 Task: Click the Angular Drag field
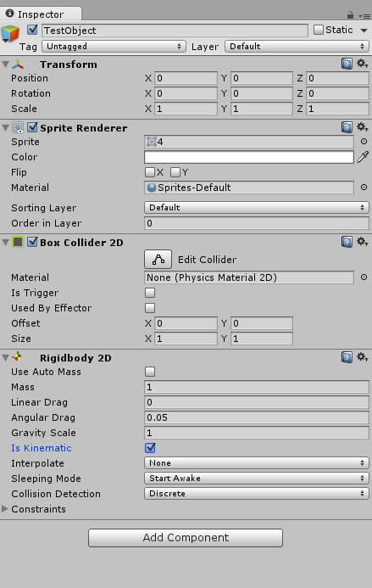click(x=257, y=417)
